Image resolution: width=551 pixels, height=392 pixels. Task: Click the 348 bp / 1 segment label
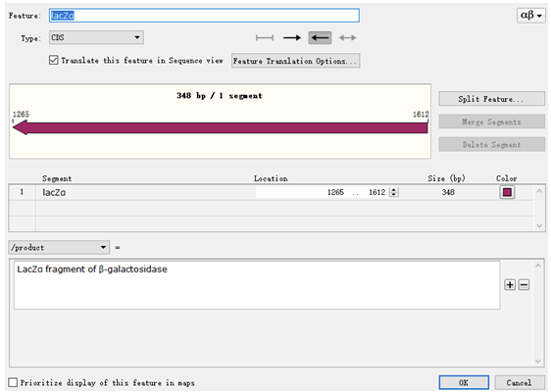pyautogui.click(x=220, y=95)
